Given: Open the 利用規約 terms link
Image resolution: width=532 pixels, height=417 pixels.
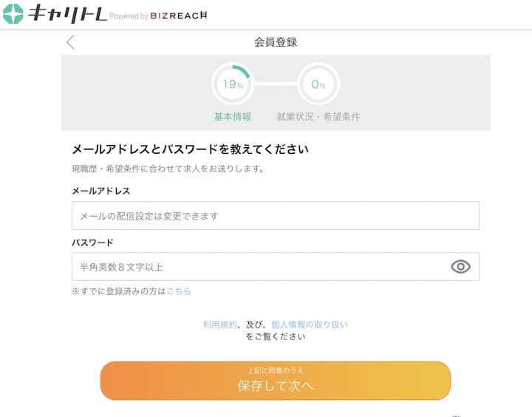Looking at the screenshot, I should (220, 325).
